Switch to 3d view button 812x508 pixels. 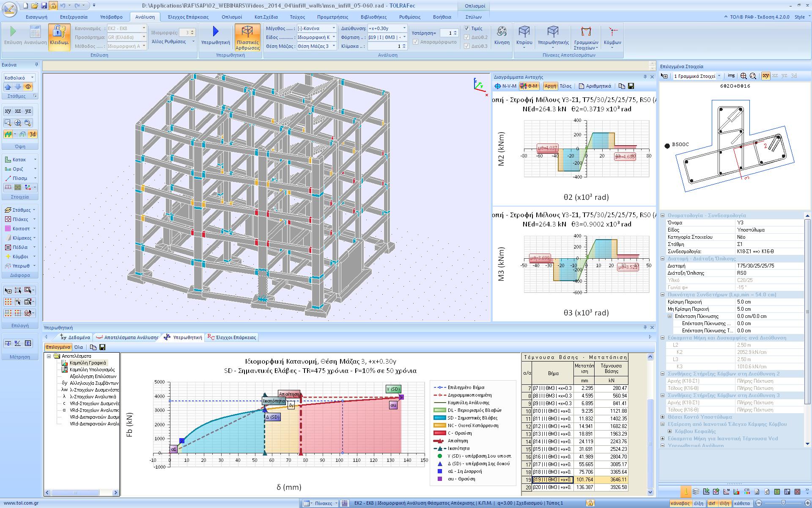coord(33,134)
